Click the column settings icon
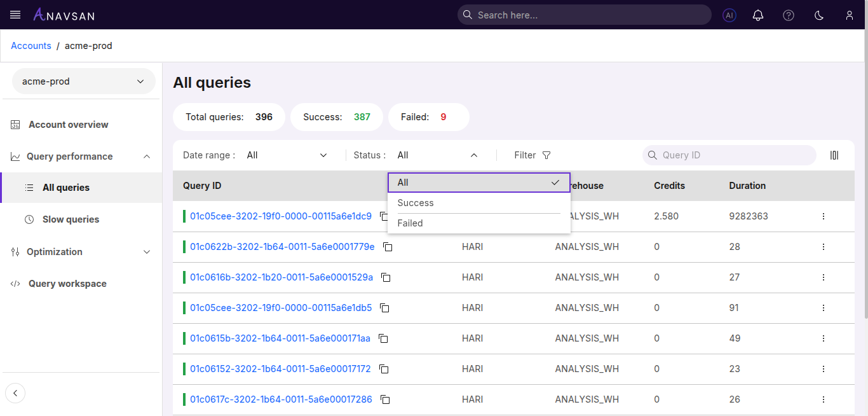Viewport: 868px width, 416px height. point(834,155)
